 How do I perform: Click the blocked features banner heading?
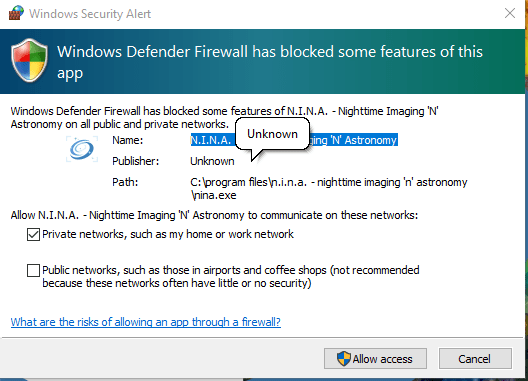270,62
